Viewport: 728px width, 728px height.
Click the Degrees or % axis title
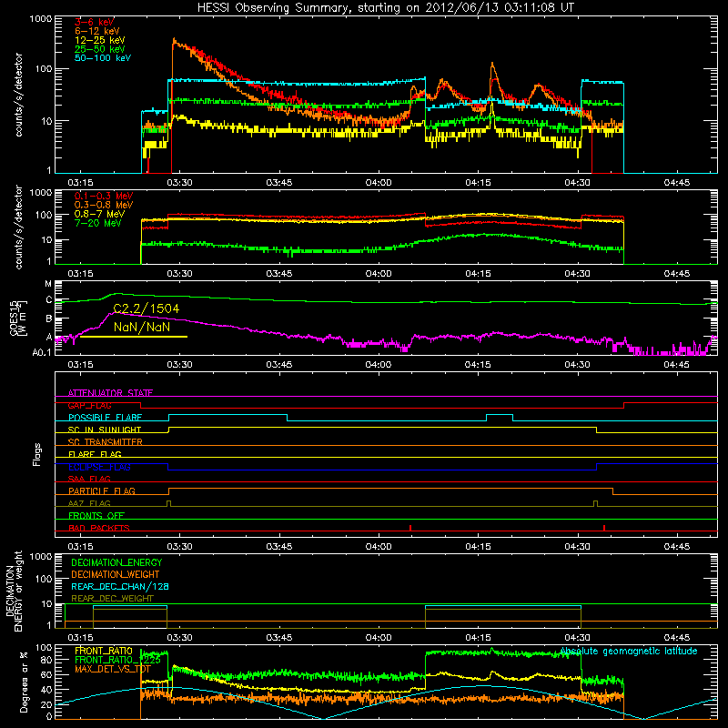pos(24,682)
